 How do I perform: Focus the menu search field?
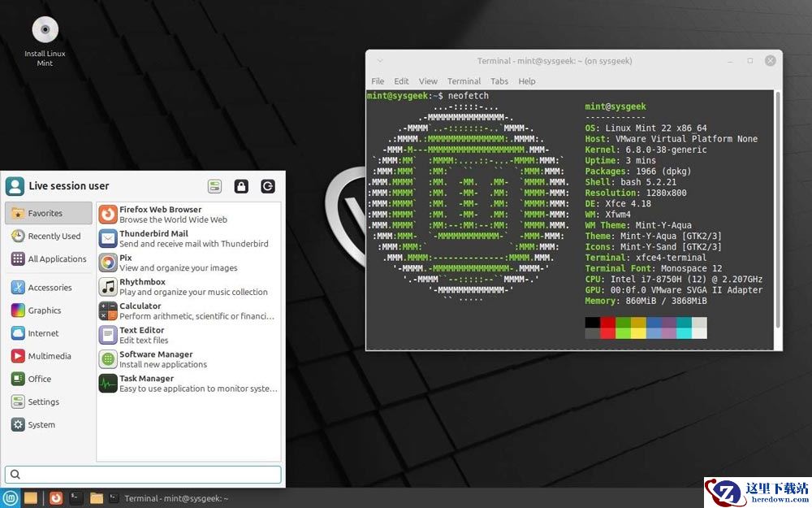click(143, 474)
